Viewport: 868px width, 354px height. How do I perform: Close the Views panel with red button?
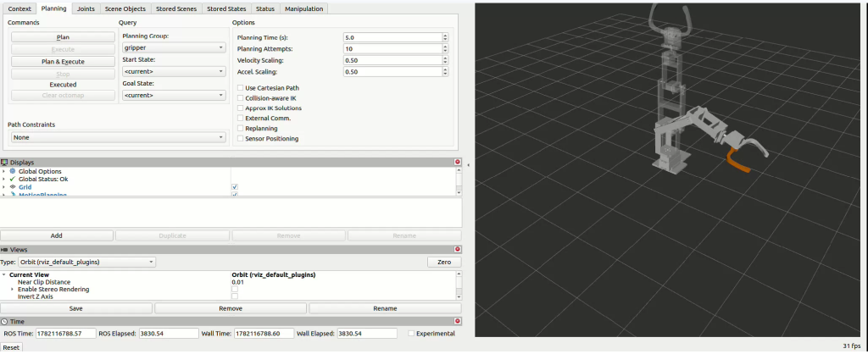click(457, 250)
